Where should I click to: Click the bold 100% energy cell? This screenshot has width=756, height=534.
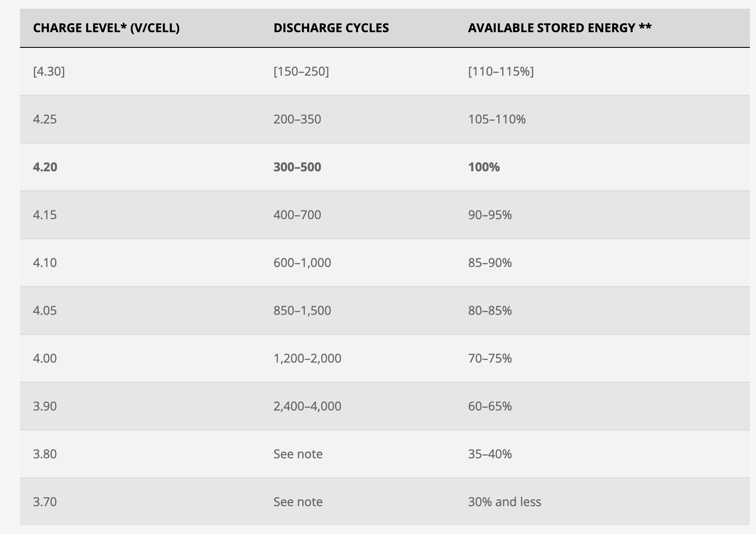click(484, 167)
